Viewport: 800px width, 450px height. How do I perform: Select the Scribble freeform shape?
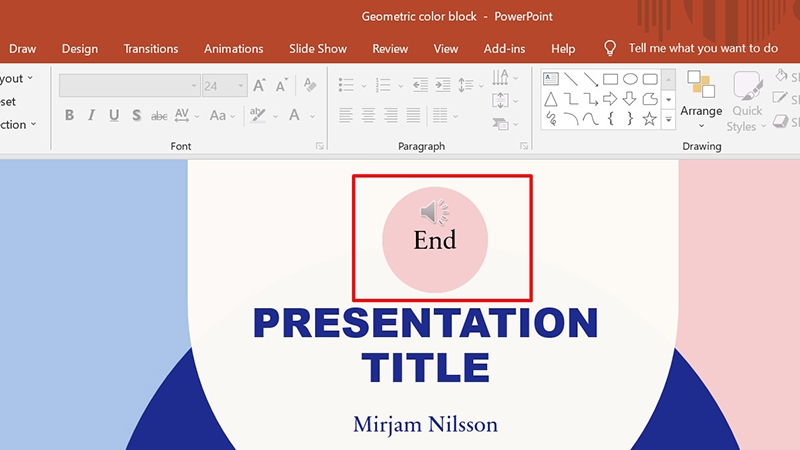pyautogui.click(x=551, y=119)
